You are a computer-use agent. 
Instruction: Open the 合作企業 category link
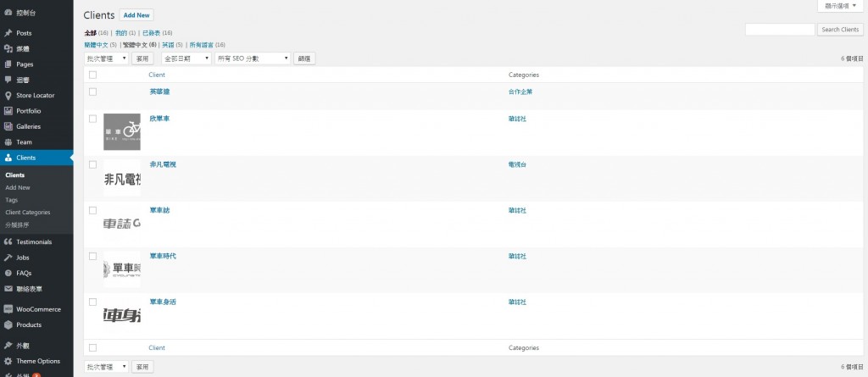point(520,91)
